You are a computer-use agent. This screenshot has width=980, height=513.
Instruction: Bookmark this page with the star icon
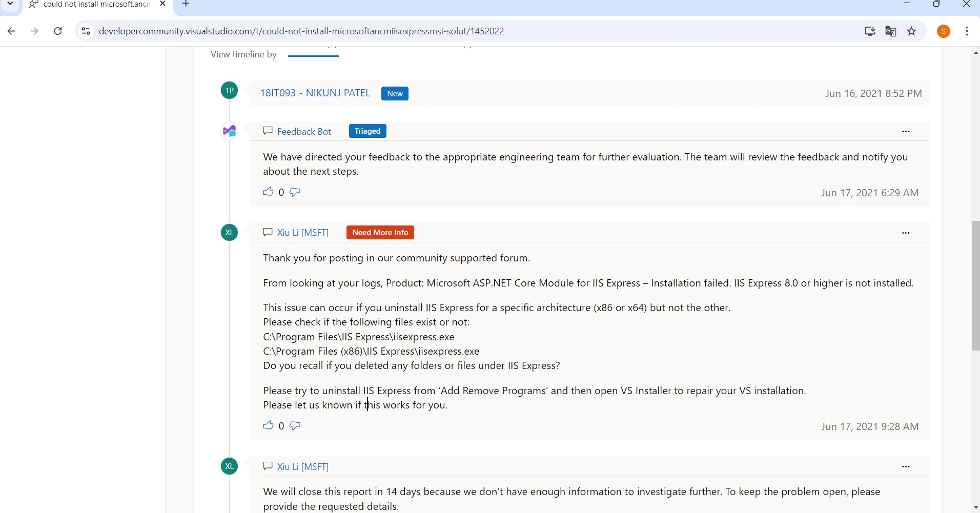[x=912, y=31]
